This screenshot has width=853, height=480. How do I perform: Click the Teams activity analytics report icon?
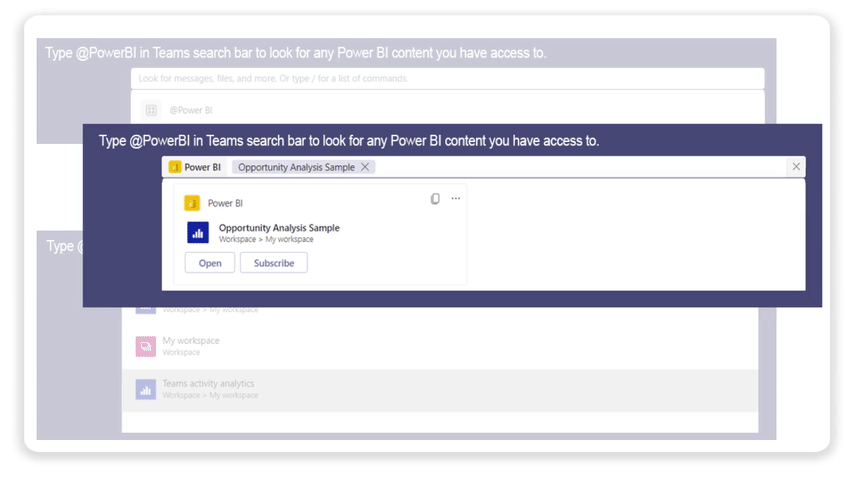(146, 390)
